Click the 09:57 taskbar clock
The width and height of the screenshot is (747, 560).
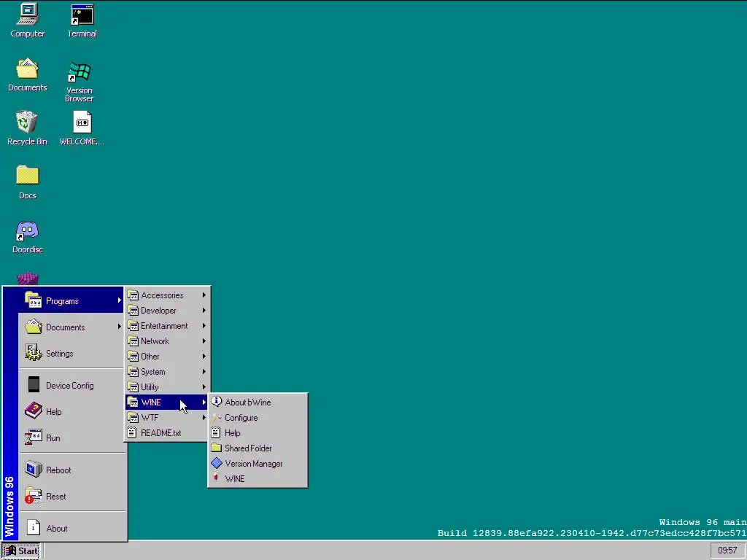click(727, 551)
